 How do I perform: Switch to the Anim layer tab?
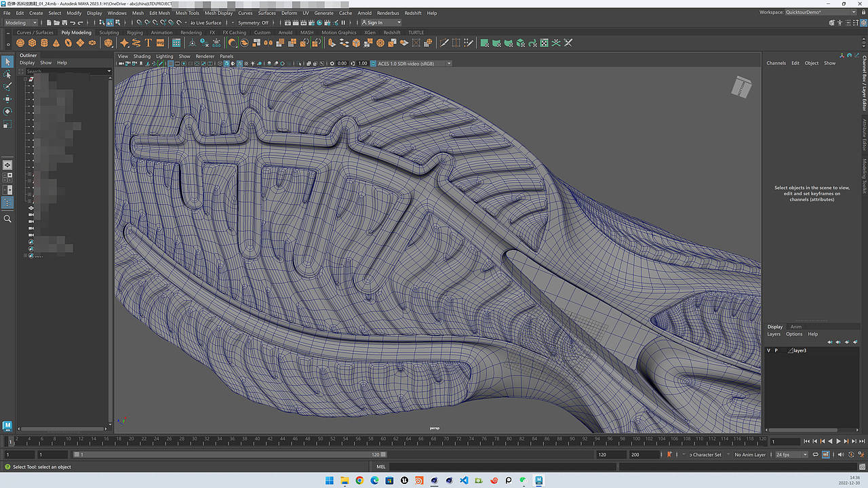pos(796,327)
